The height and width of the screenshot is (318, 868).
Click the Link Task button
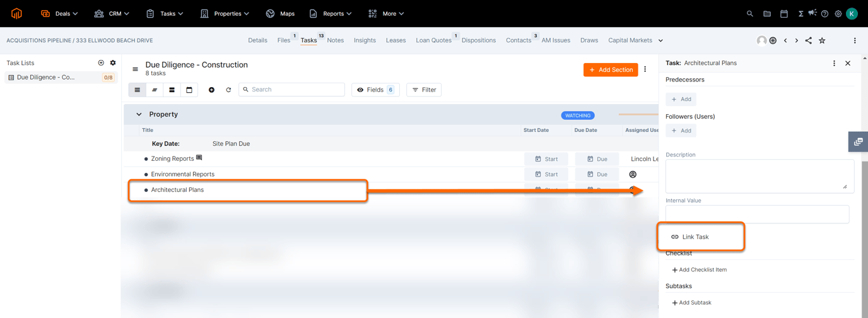coord(689,237)
